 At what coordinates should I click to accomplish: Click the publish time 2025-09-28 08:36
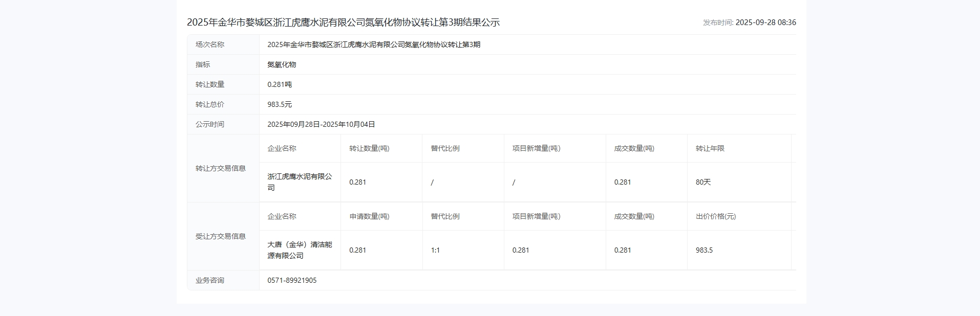pos(765,22)
